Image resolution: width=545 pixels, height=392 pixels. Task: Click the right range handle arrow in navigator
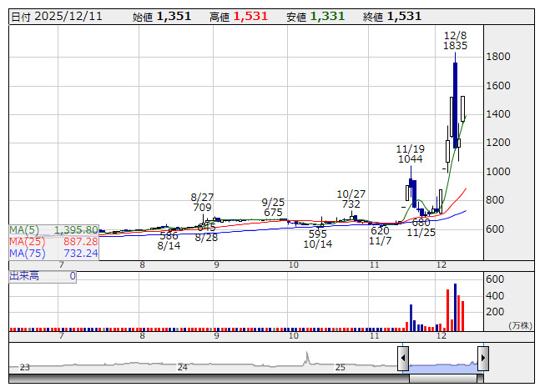point(482,359)
